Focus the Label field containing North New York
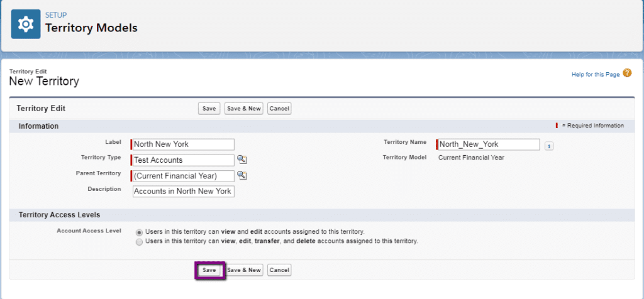Image resolution: width=644 pixels, height=299 pixels. click(183, 144)
